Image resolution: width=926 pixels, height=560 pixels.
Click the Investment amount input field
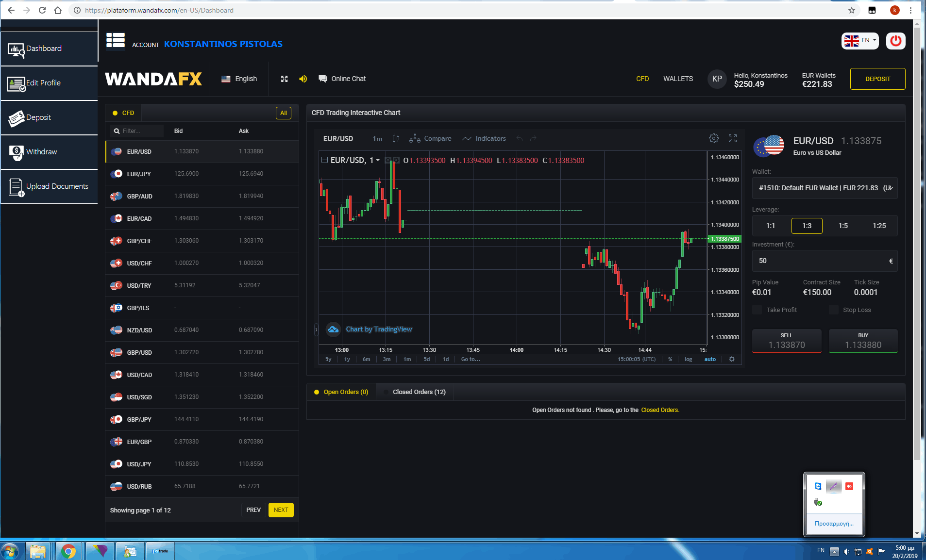[821, 261]
